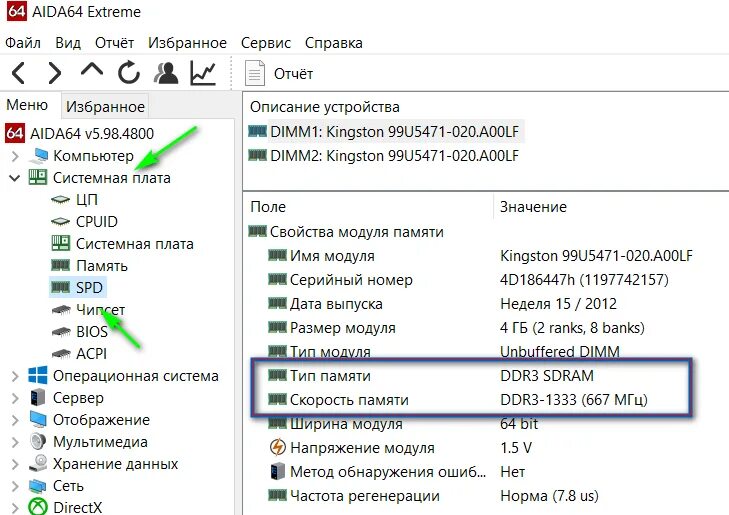This screenshot has width=729, height=515.
Task: Click the value Unbuffered DIMM
Action: tap(560, 351)
